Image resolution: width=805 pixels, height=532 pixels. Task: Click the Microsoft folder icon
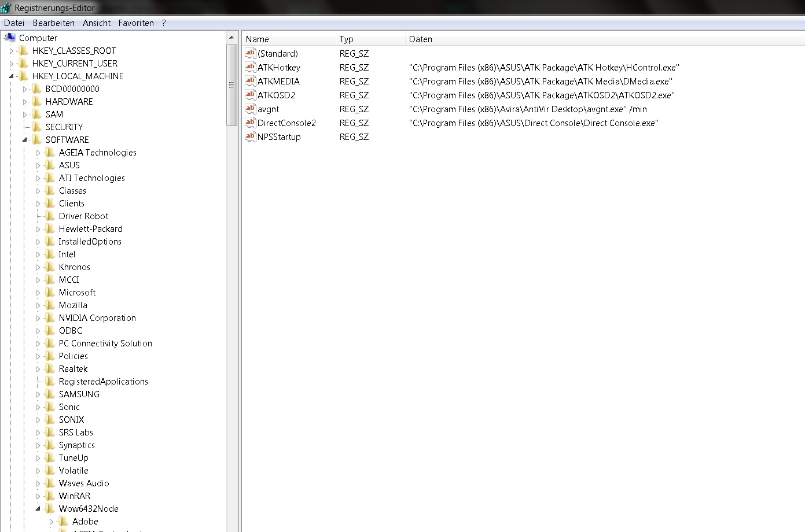(x=50, y=292)
